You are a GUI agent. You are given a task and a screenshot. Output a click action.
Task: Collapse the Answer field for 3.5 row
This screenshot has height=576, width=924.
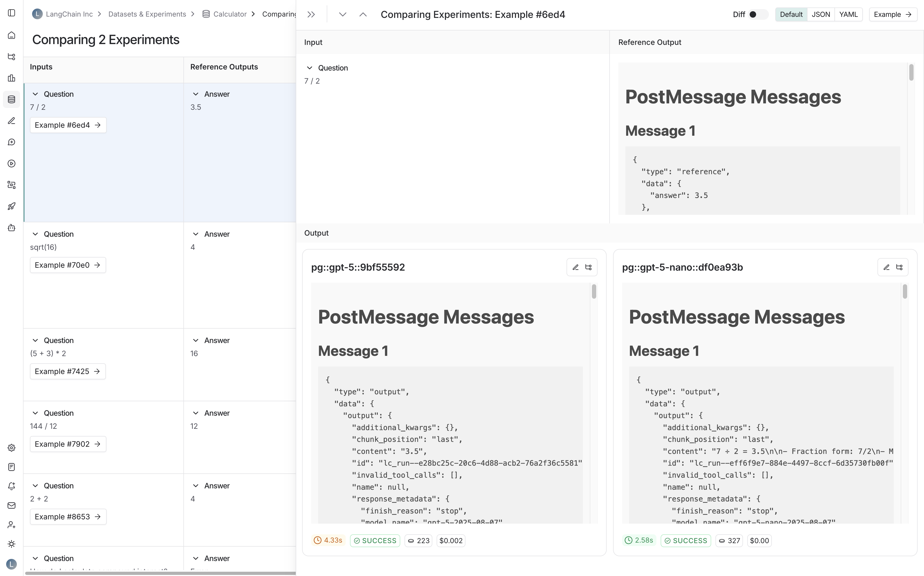click(x=195, y=94)
